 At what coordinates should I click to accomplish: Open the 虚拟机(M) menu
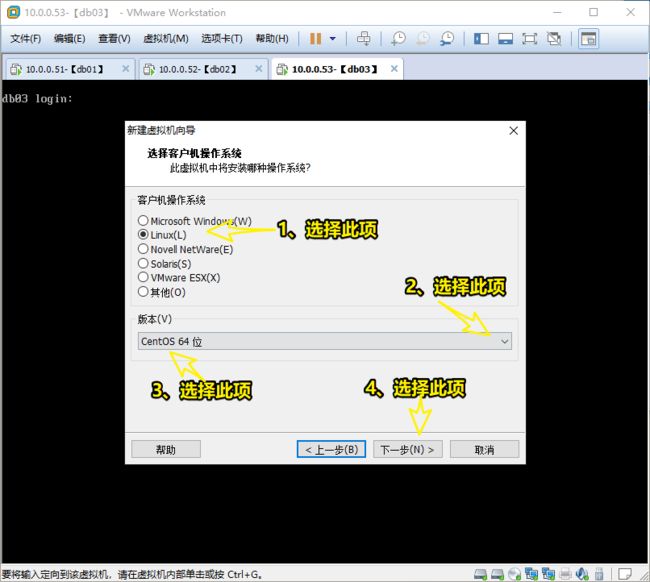[166, 39]
